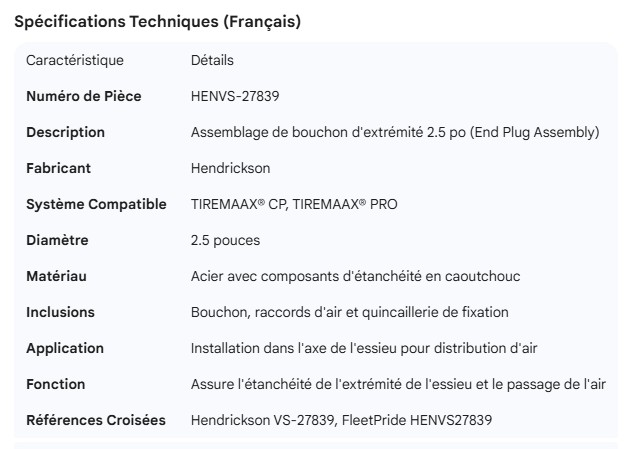This screenshot has height=449, width=625.
Task: Select the '2.5 pouces' diameter value
Action: (x=225, y=240)
